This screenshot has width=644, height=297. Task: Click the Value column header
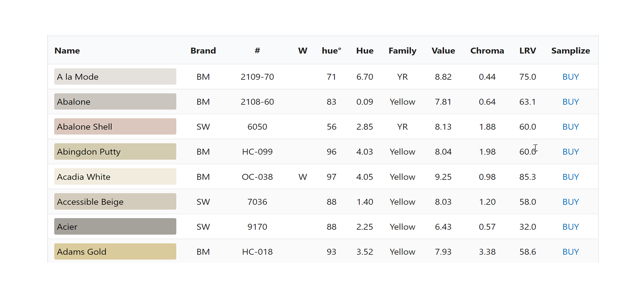443,51
